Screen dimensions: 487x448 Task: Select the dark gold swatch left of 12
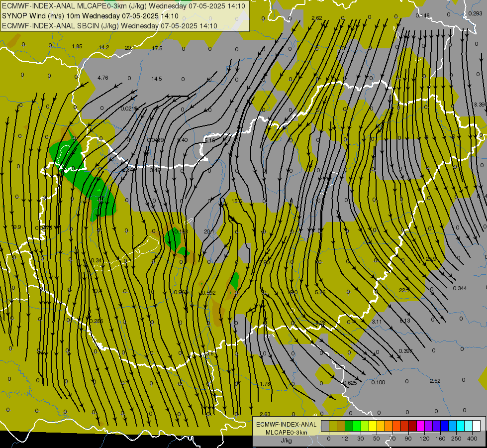click(x=341, y=426)
